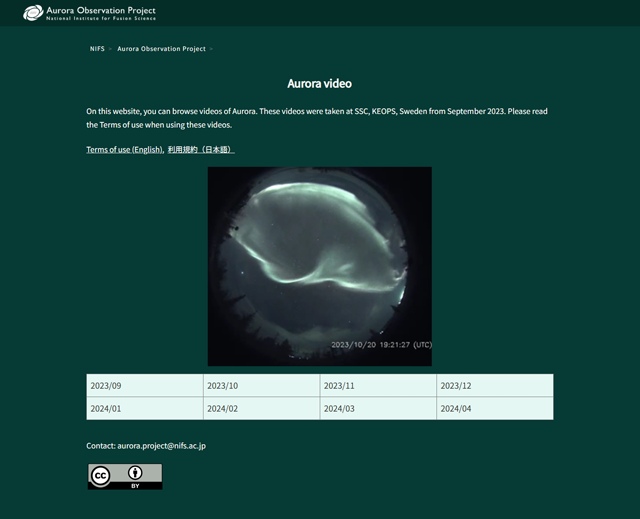Click the aurora all-sky video image
Image resolution: width=640 pixels, height=519 pixels.
point(320,266)
